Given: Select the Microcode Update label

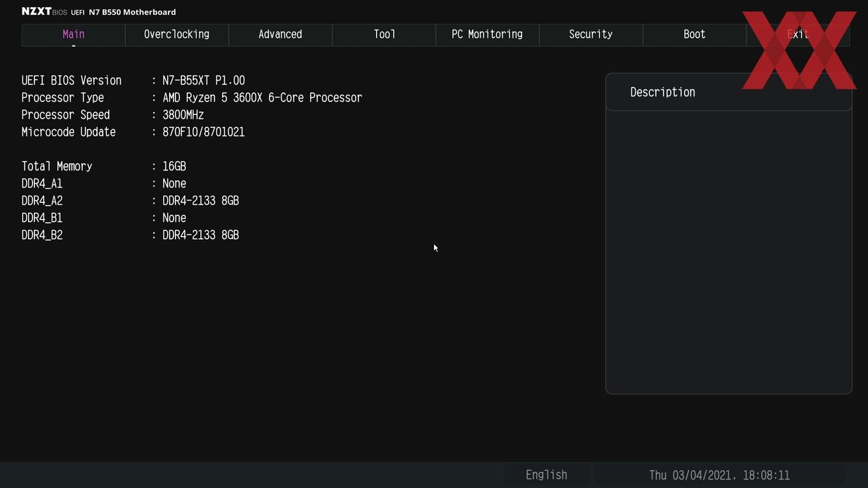Looking at the screenshot, I should 69,132.
